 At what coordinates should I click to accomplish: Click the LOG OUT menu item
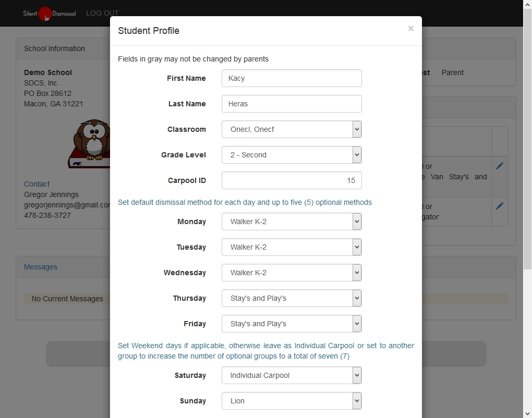pos(102,13)
